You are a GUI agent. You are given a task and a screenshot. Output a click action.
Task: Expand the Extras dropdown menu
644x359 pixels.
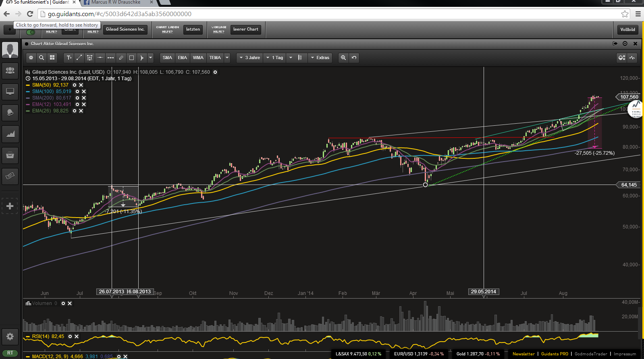coord(320,58)
